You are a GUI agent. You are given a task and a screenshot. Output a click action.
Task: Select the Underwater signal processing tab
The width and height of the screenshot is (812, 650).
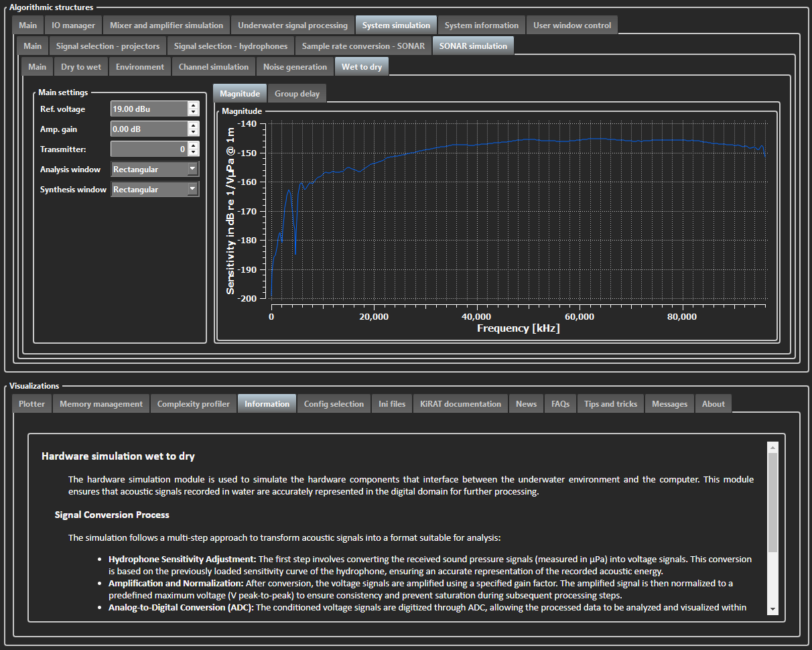(293, 25)
